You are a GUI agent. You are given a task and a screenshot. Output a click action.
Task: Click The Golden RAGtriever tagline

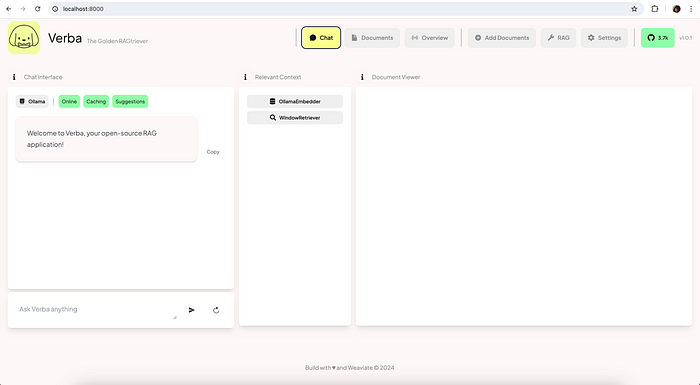(x=117, y=41)
